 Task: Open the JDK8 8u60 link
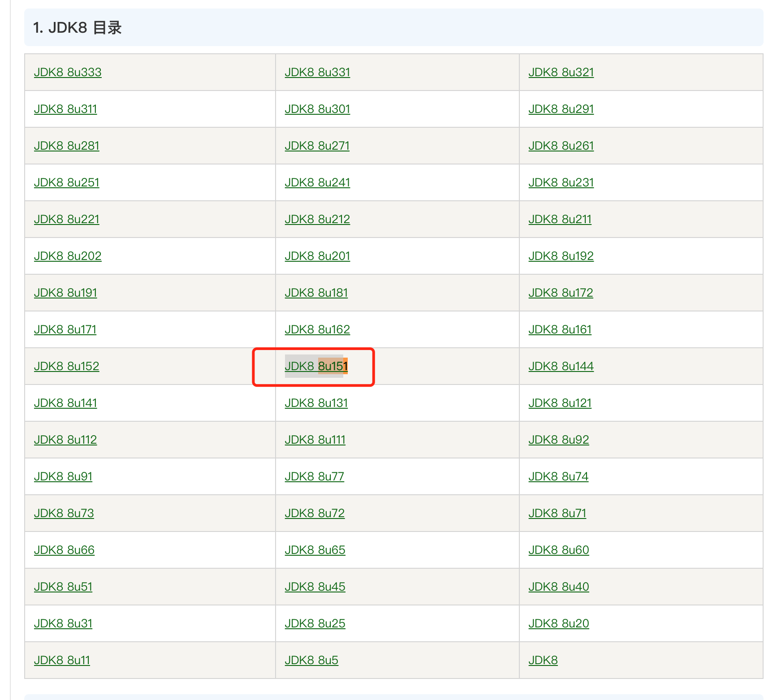tap(559, 550)
